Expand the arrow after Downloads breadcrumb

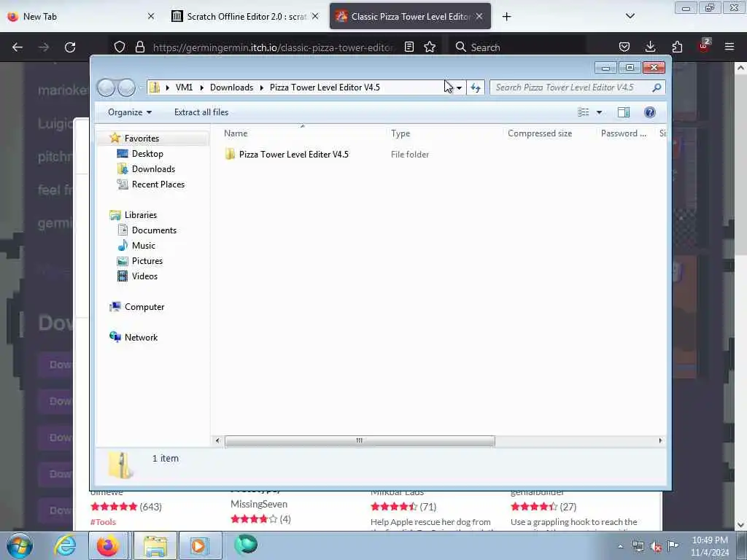click(x=262, y=87)
